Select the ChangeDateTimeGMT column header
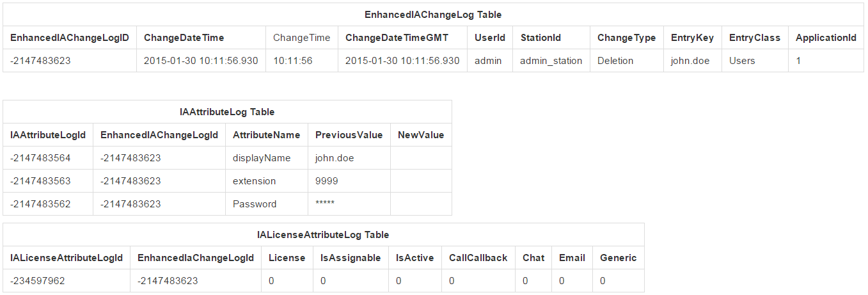 [397, 38]
